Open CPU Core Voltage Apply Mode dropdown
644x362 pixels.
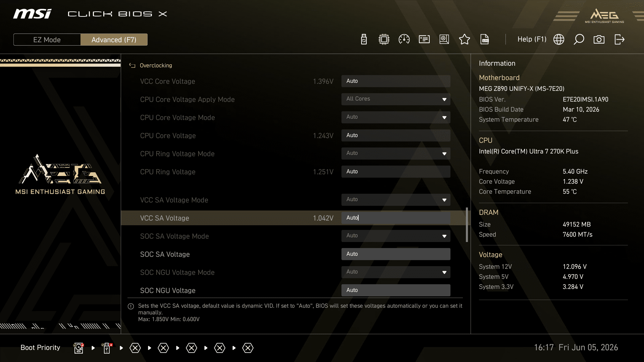click(396, 99)
